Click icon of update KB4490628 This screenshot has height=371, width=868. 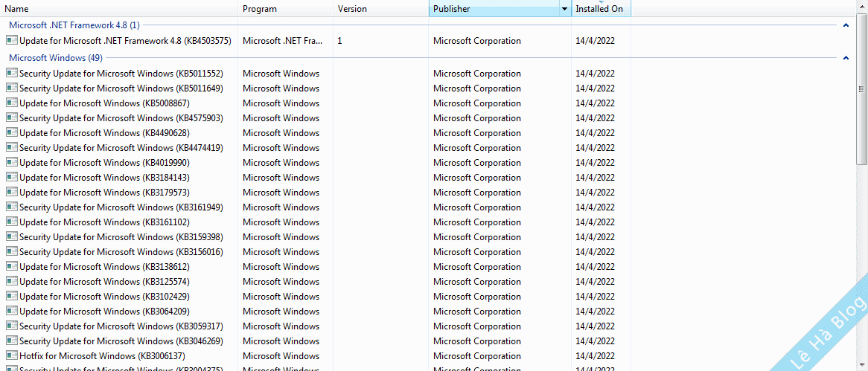11,132
